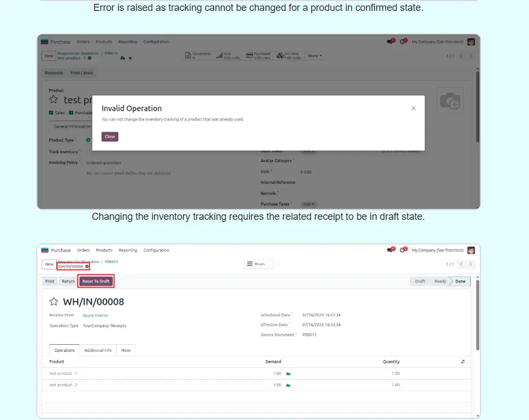Star the WH/IN/00008 receipt as favorite

(x=54, y=302)
